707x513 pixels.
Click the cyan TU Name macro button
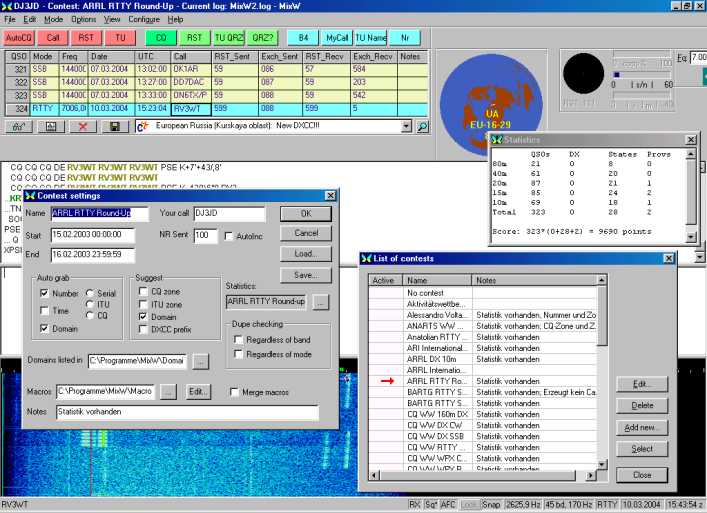click(371, 38)
